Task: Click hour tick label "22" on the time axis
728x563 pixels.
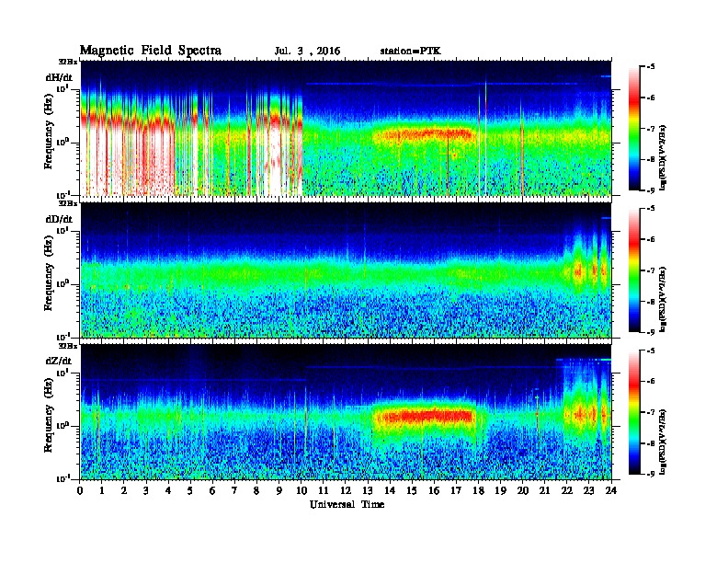Action: (x=566, y=491)
